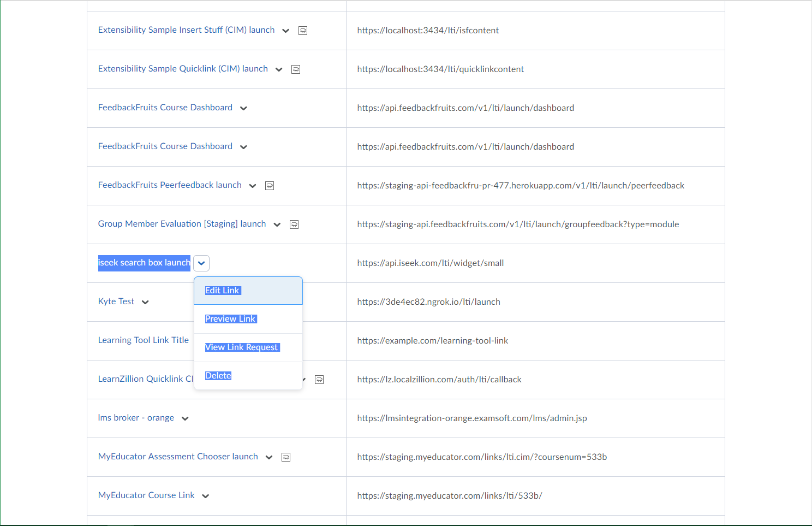Choose Edit Link from the context menu
The image size is (812, 526).
tap(223, 291)
